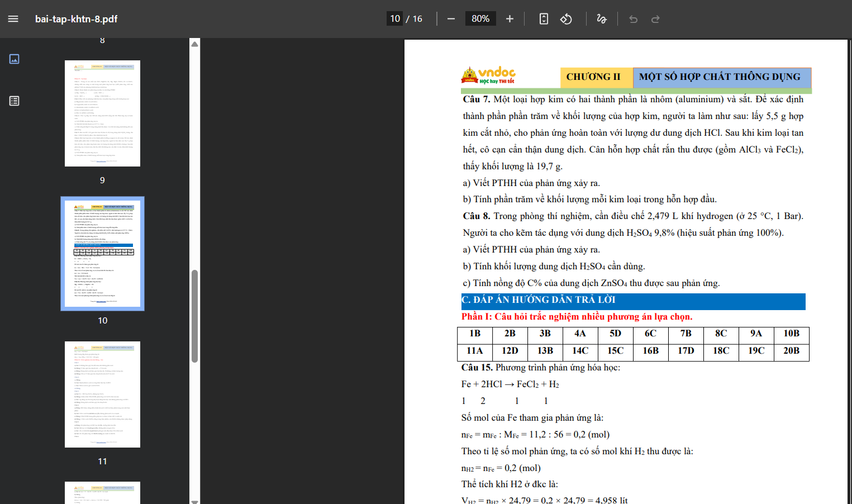Undo the last annotation
The width and height of the screenshot is (852, 504).
633,19
